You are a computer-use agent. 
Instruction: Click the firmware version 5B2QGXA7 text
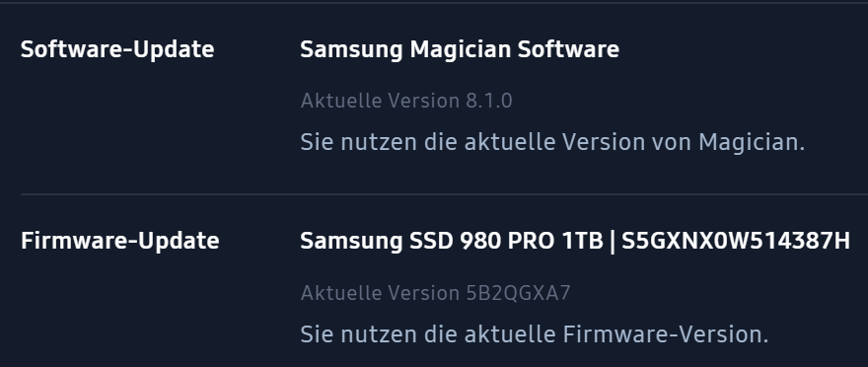click(518, 293)
